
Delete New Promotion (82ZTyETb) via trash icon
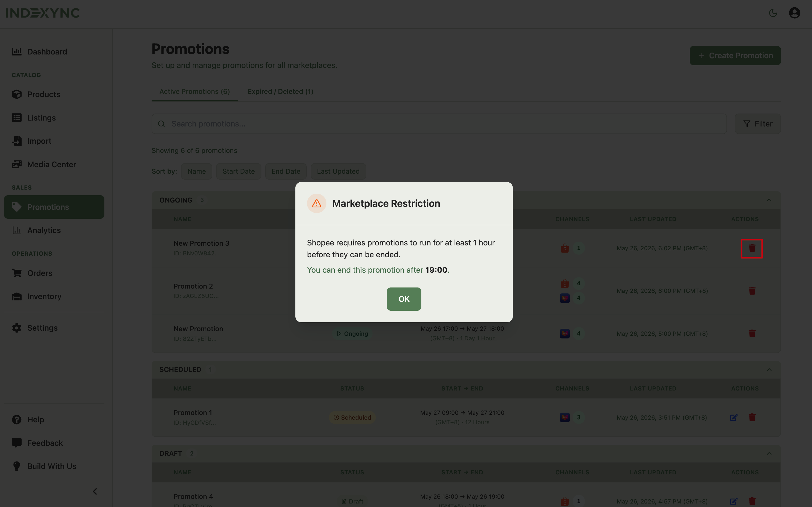point(752,333)
